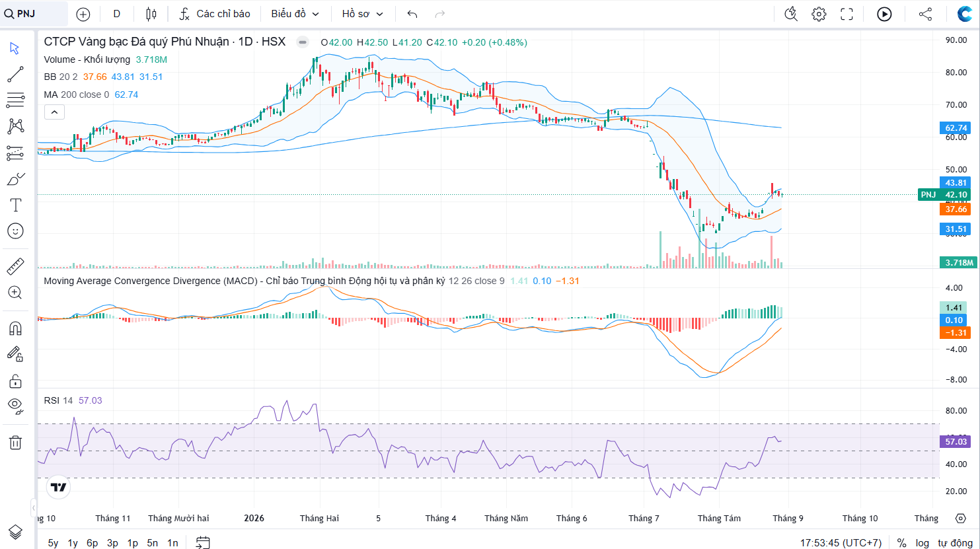
Task: Collapse the indicator legend chevron
Action: (x=54, y=112)
